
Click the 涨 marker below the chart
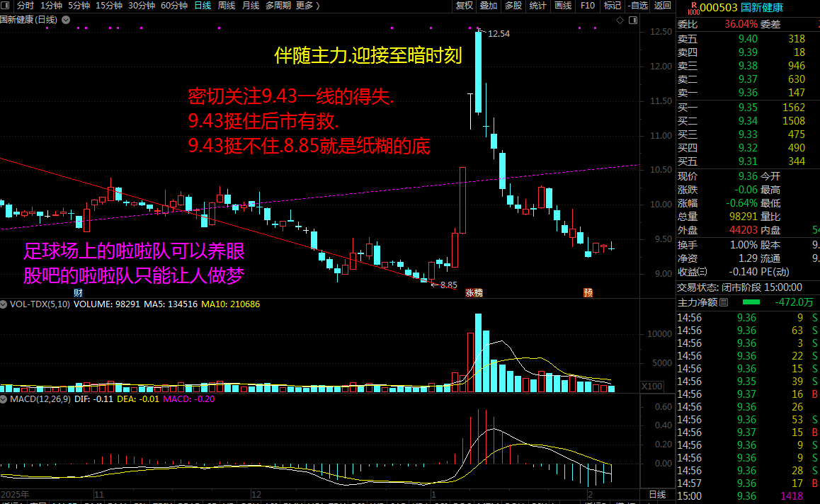(469, 293)
